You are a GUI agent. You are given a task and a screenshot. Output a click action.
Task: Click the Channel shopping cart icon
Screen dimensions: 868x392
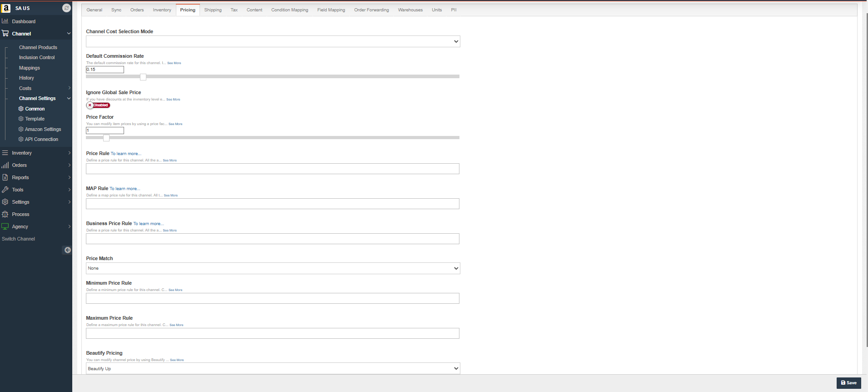coord(5,33)
